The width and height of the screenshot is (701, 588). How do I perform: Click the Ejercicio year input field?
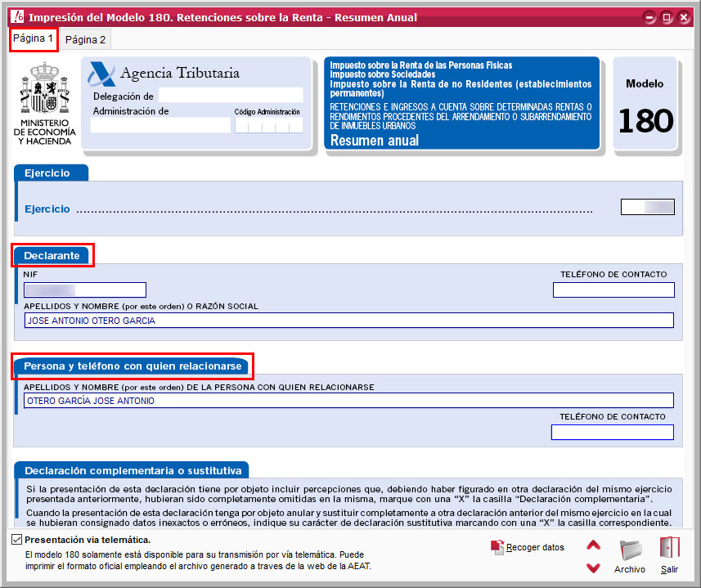647,207
